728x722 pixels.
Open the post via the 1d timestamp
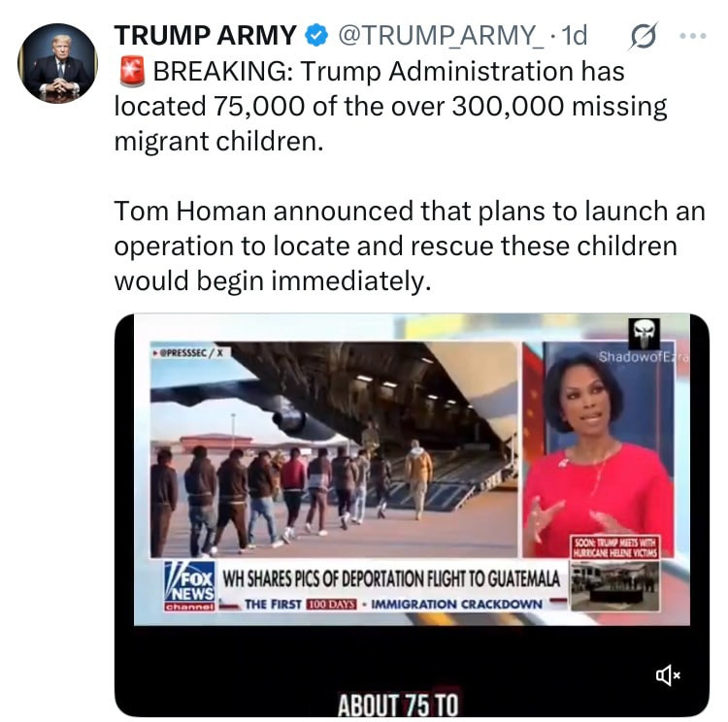point(574,35)
